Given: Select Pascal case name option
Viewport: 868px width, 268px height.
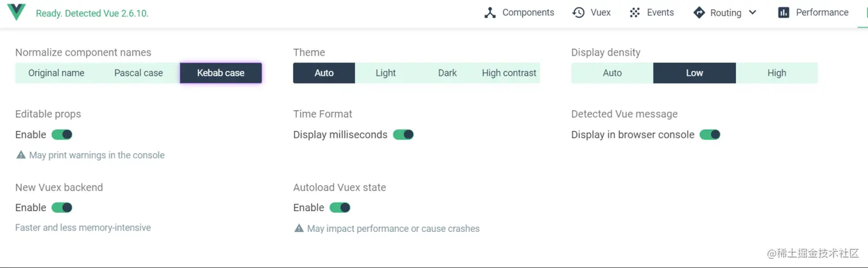Looking at the screenshot, I should pyautogui.click(x=138, y=73).
